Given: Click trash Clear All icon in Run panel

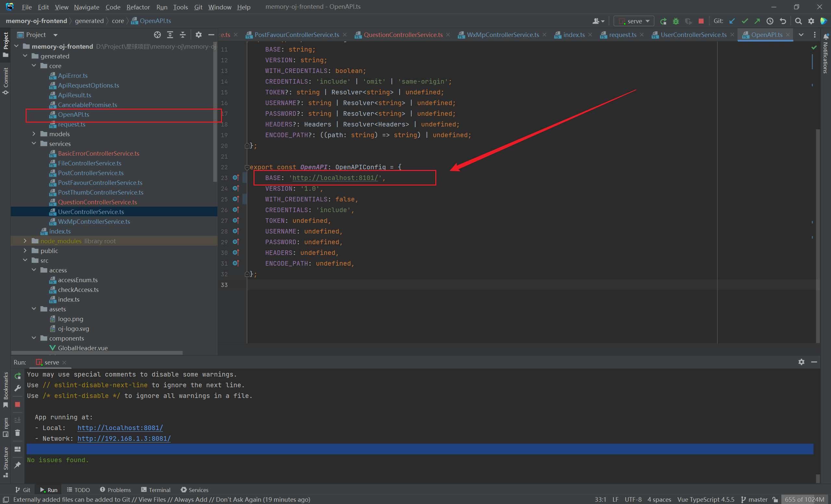Looking at the screenshot, I should coord(18,433).
